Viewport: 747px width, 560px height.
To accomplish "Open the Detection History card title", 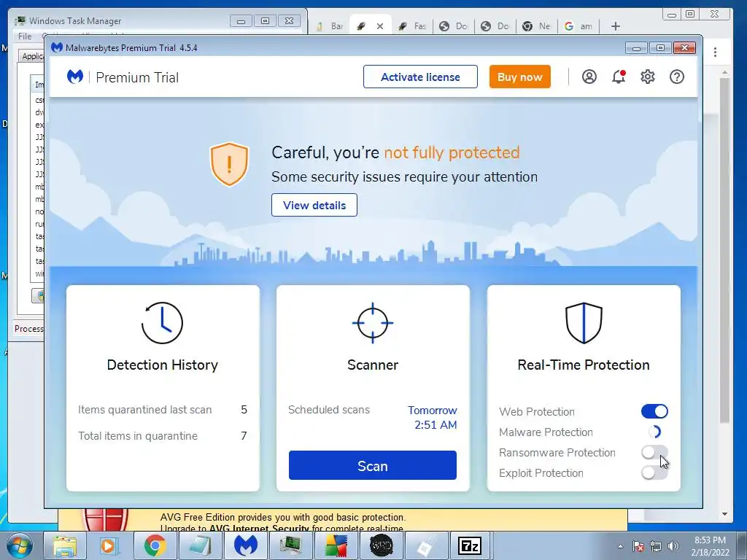I will (x=163, y=365).
